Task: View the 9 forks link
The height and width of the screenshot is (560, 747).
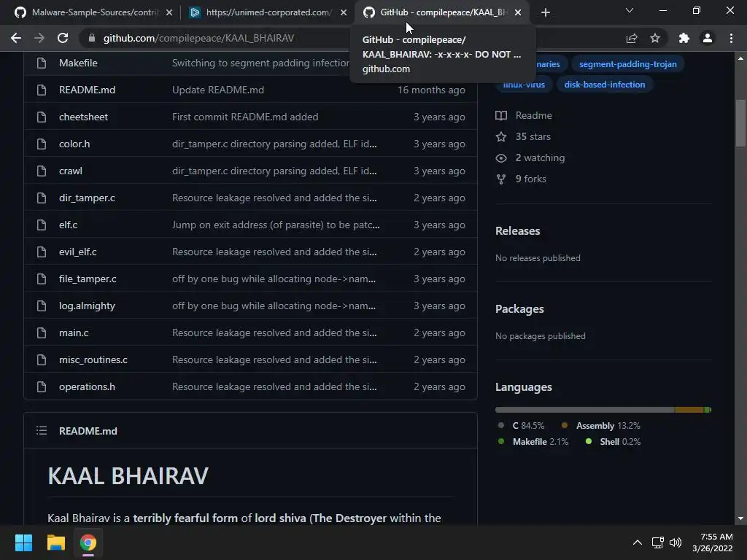Action: [x=521, y=179]
